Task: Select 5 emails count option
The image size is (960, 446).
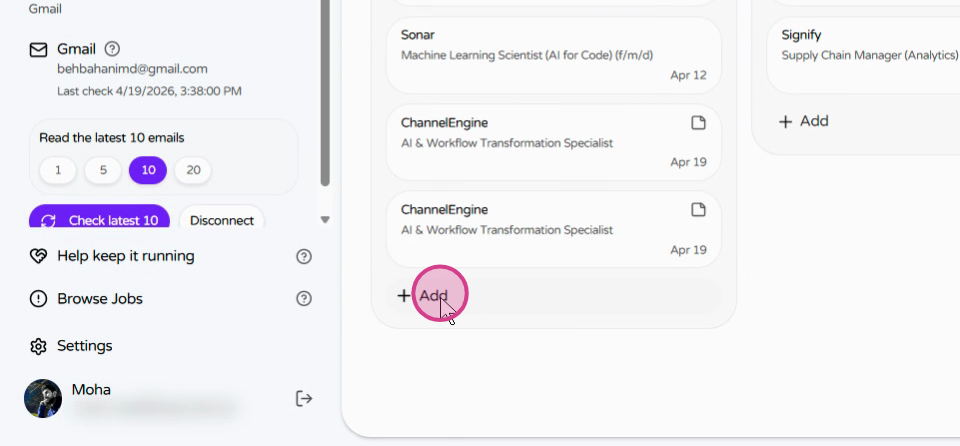Action: coord(103,170)
